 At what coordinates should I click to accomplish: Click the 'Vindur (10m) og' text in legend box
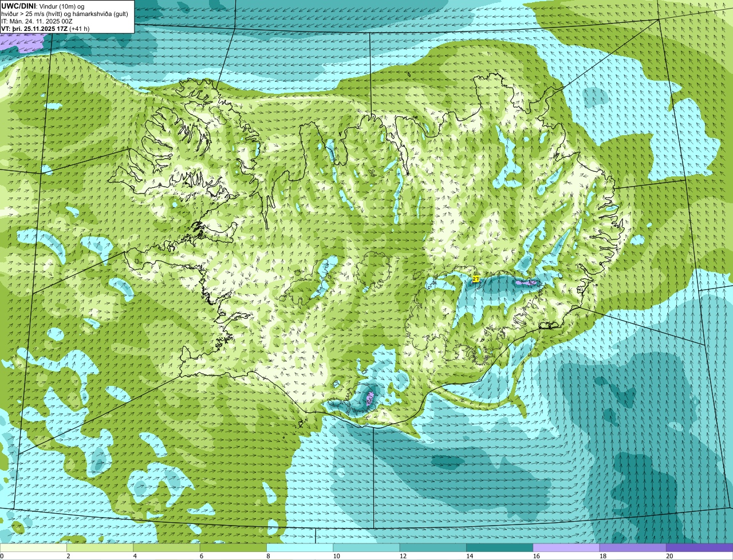pyautogui.click(x=62, y=6)
